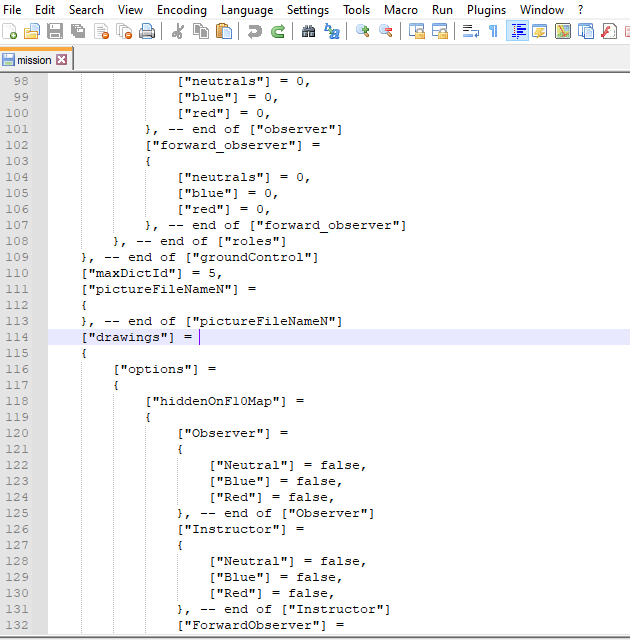The image size is (630, 640).
Task: Click the ["Instructor"] = line
Action: 240,529
